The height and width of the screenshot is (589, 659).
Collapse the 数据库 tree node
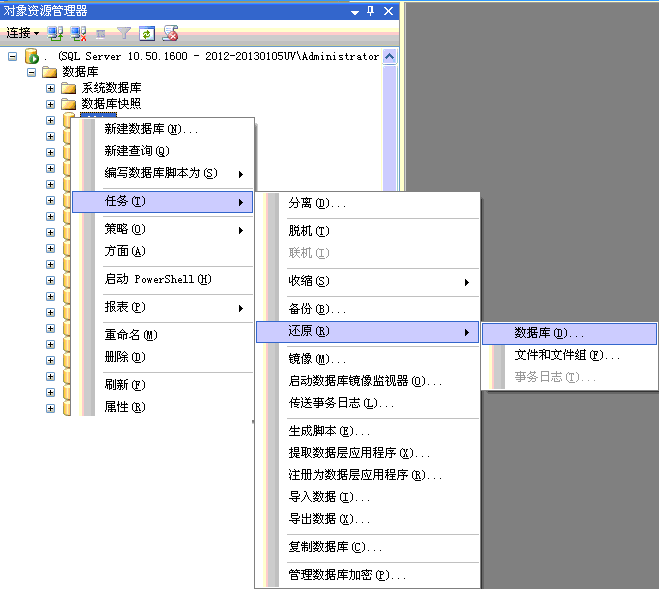(x=32, y=72)
